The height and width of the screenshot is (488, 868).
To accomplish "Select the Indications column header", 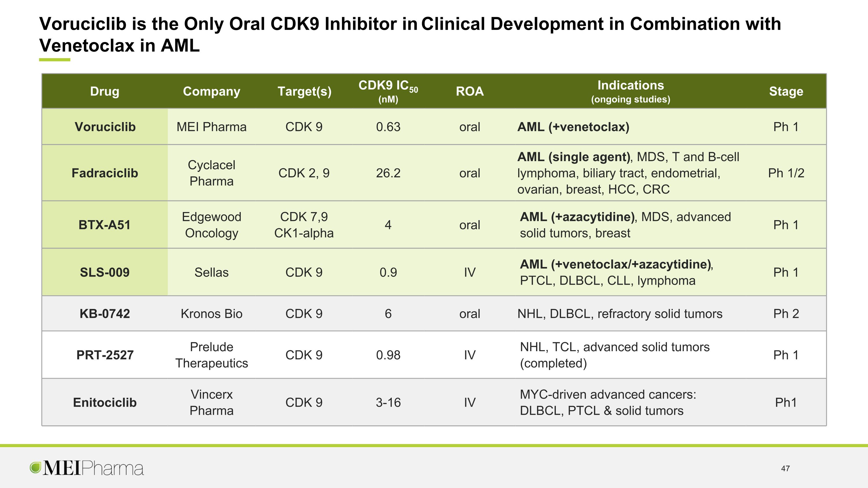I will coord(630,91).
